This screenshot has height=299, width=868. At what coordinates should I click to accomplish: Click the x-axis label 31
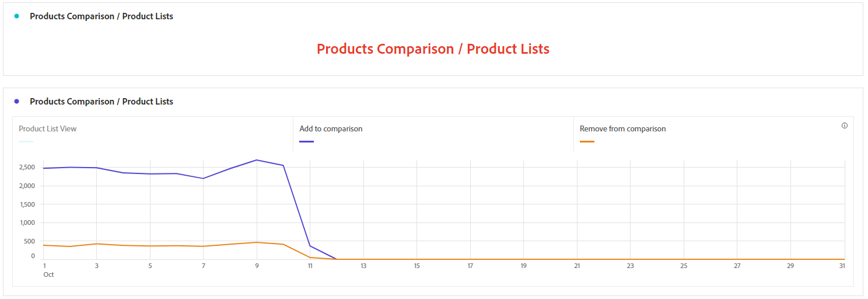(x=842, y=266)
